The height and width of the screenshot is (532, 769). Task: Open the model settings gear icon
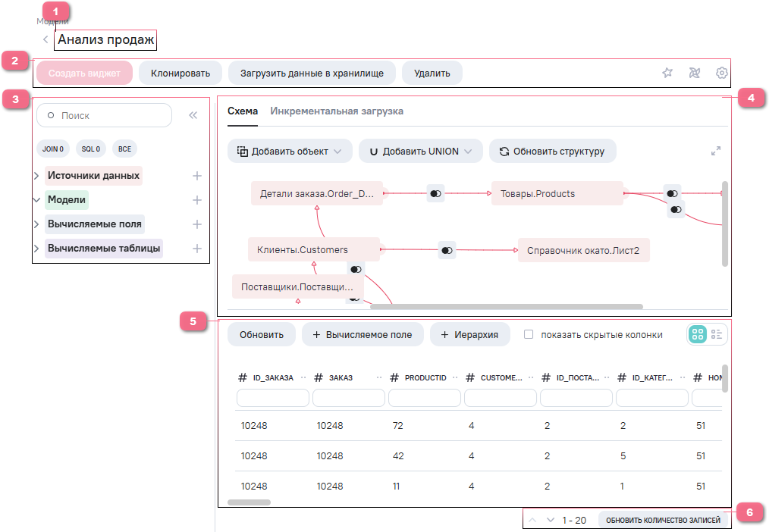coord(722,73)
